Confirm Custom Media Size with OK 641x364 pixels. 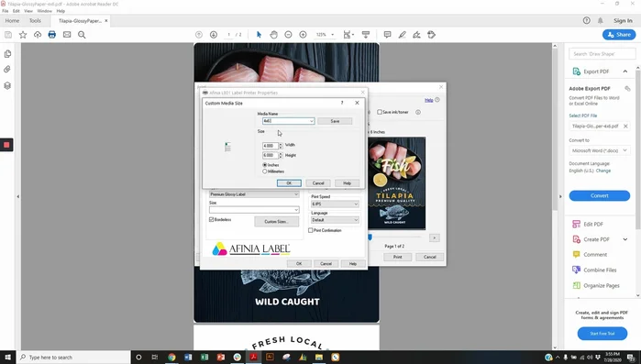[289, 183]
